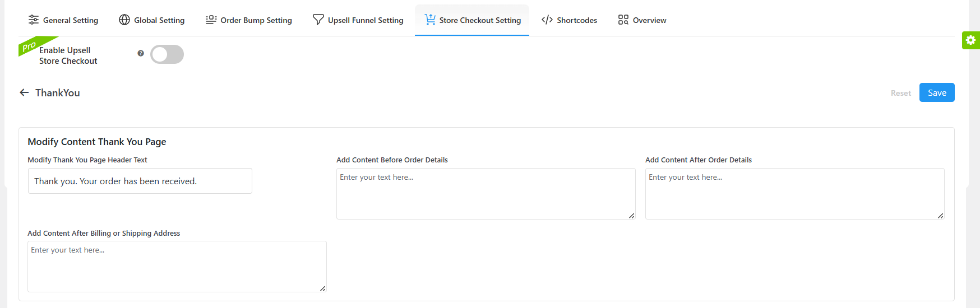Click the Modify Content Thank You Page heading

[x=97, y=142]
